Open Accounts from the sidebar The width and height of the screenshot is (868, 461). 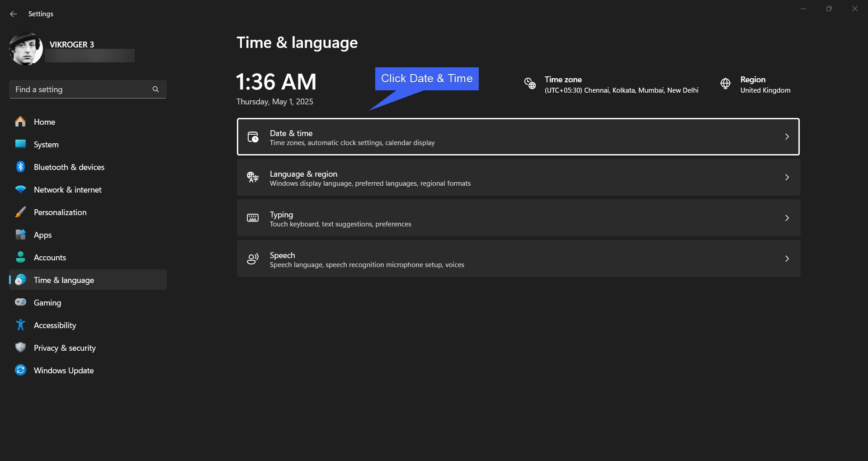tap(51, 257)
